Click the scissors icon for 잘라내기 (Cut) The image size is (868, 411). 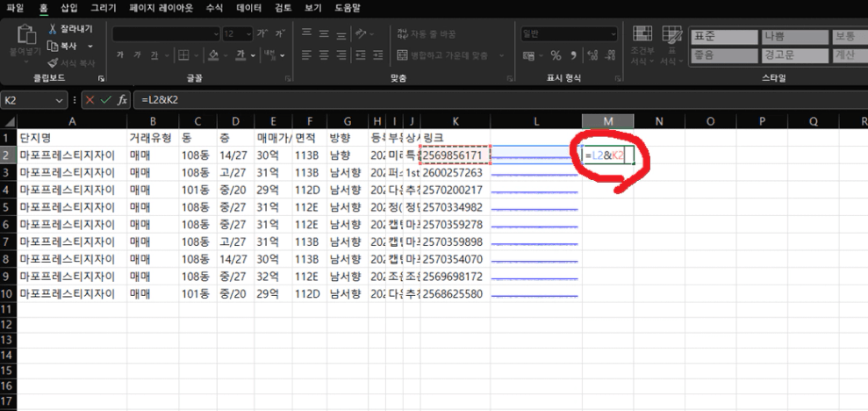[53, 29]
